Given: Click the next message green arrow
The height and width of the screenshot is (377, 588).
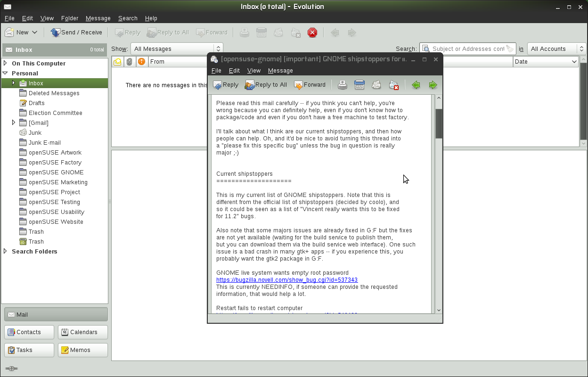Looking at the screenshot, I should (433, 85).
